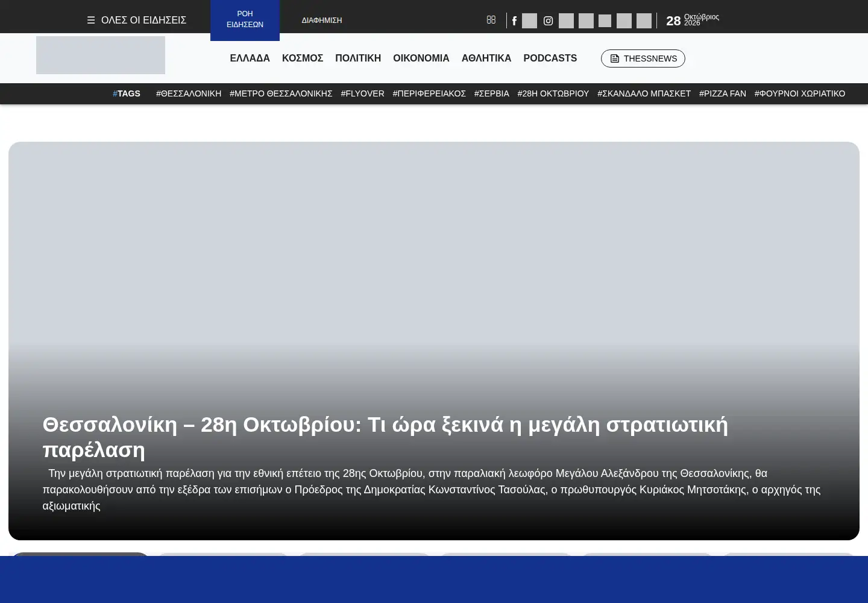Open the #28Η ΟΚΤΩΒΡΙΟΥ tag
The image size is (868, 603).
(553, 93)
